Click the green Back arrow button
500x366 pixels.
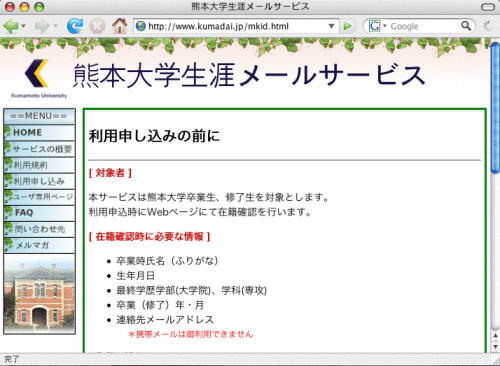[x=10, y=26]
